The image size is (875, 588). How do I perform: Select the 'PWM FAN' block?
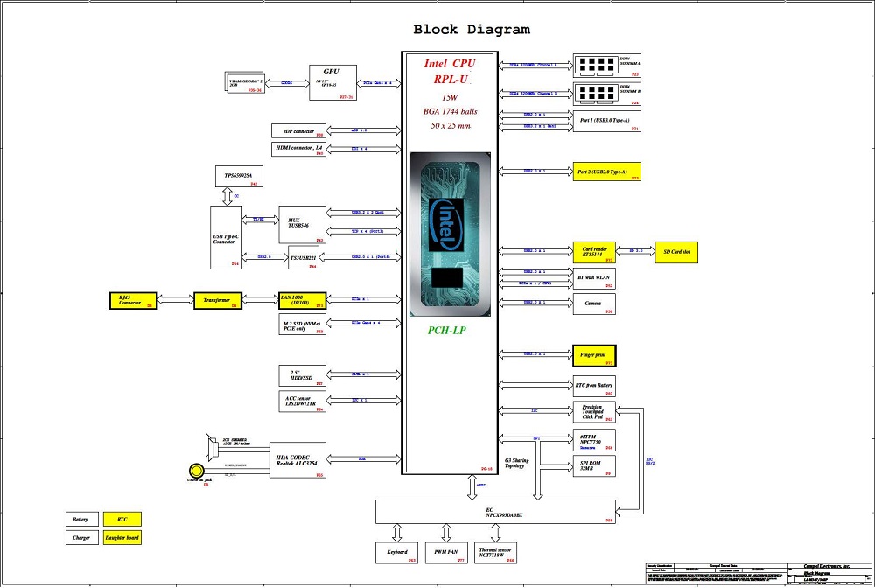[446, 553]
